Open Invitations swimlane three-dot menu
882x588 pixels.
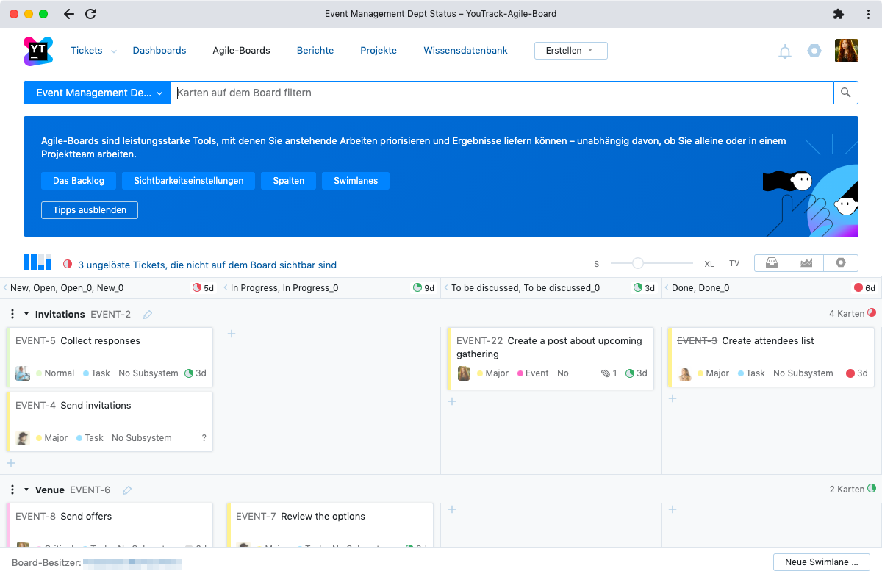point(12,314)
